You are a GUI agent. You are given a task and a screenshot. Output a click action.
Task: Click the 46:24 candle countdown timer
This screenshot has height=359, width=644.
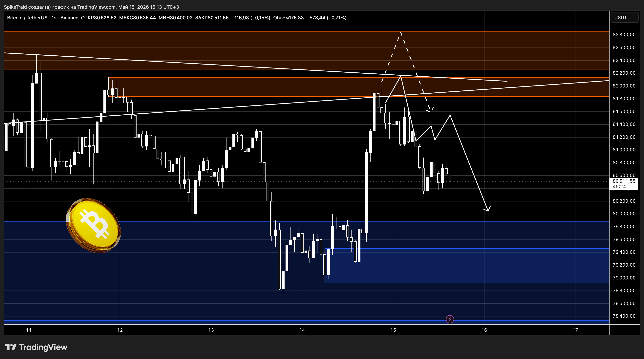(619, 187)
